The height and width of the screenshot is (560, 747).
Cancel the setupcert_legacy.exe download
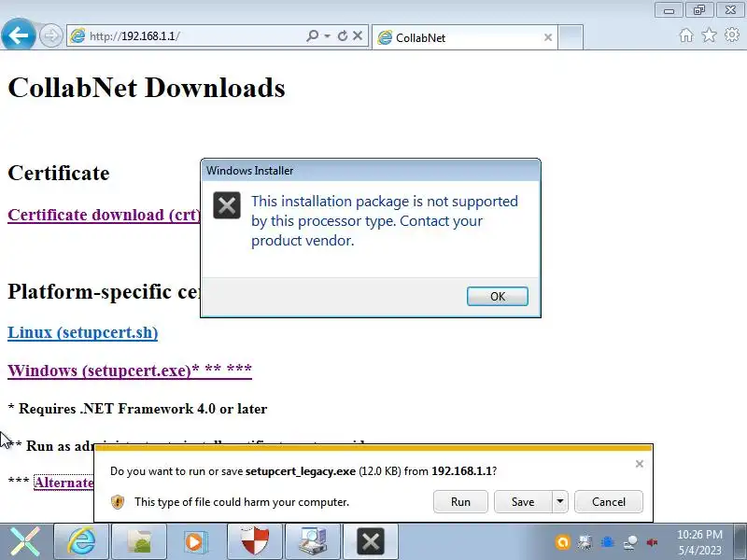click(609, 502)
